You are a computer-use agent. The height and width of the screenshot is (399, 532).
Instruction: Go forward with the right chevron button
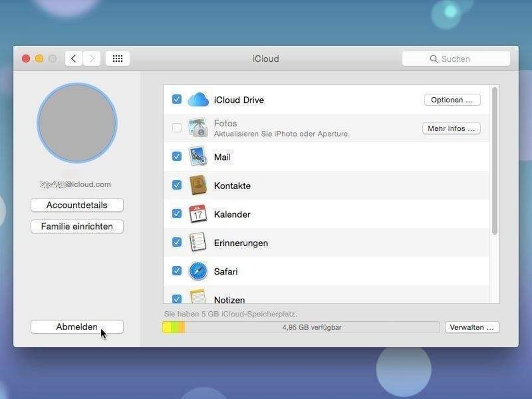91,59
